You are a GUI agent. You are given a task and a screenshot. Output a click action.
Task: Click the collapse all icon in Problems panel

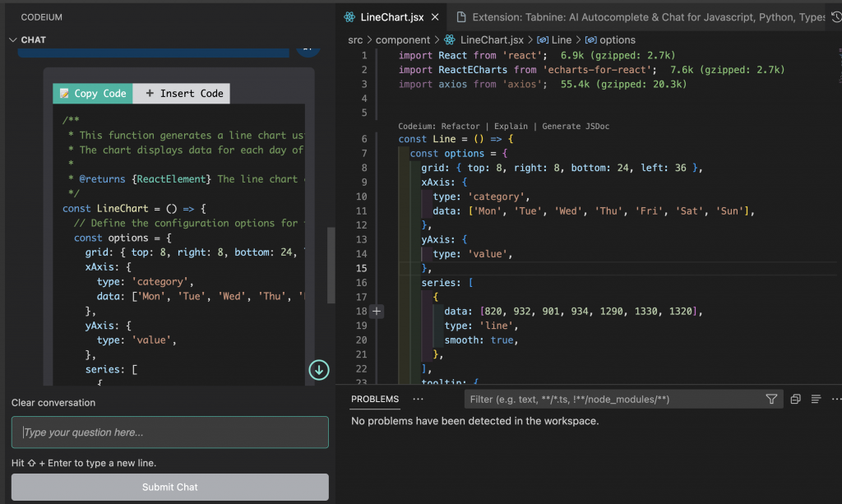[x=795, y=399]
